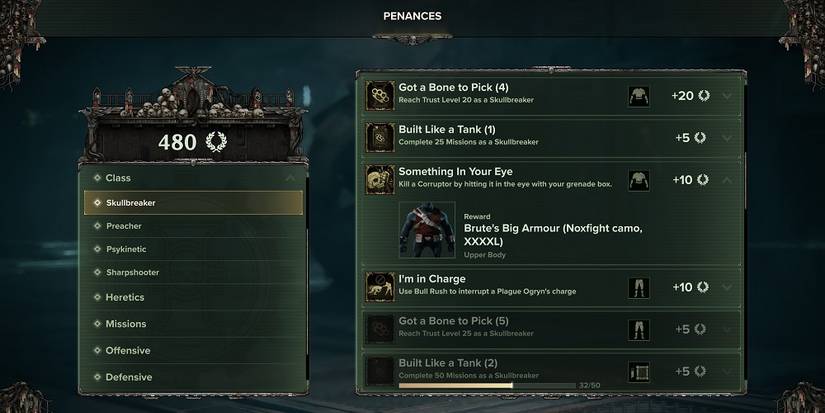This screenshot has width=825, height=413.
Task: Collapse the Class category list
Action: pyautogui.click(x=289, y=178)
